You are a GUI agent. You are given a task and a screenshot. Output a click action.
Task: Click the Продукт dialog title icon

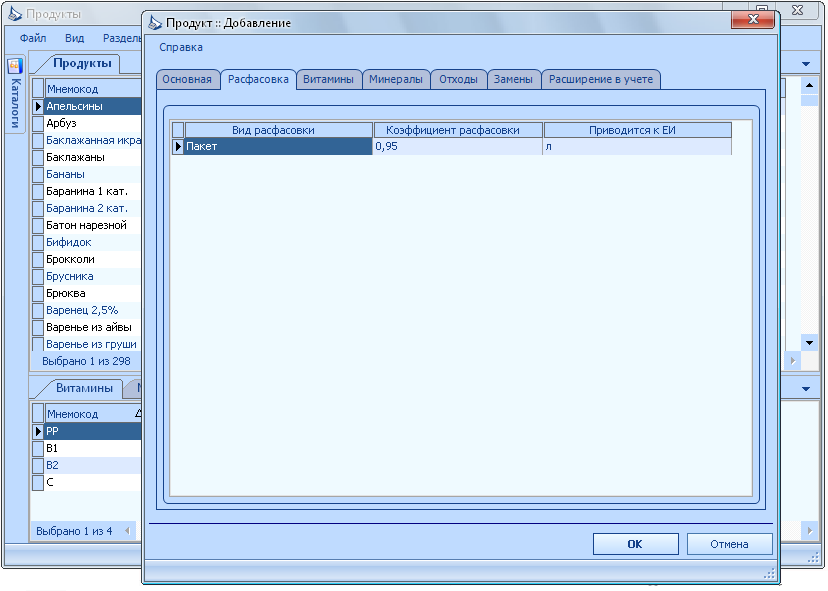pos(155,23)
